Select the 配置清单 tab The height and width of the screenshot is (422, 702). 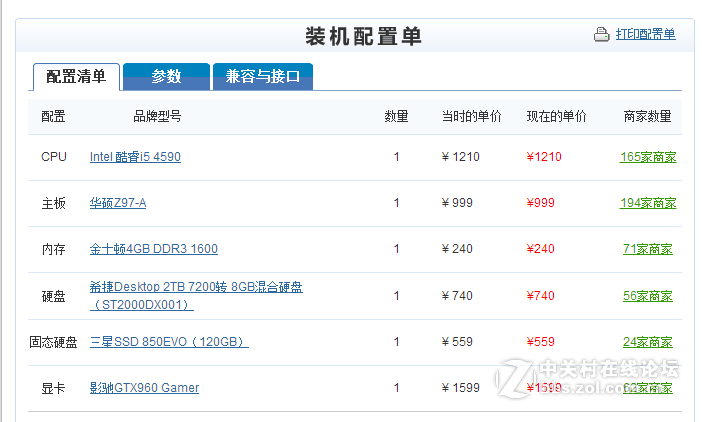[x=76, y=77]
